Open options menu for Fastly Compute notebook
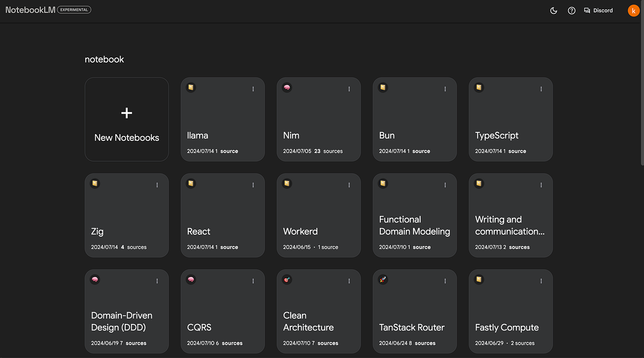 (x=541, y=281)
